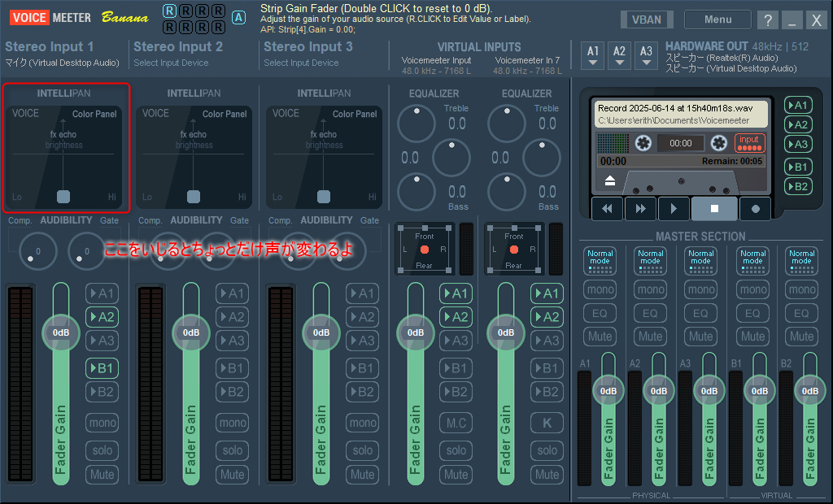Click Voicemeeter Input middle equalizer knob
Image resolution: width=833 pixels, height=504 pixels.
pyautogui.click(x=451, y=158)
